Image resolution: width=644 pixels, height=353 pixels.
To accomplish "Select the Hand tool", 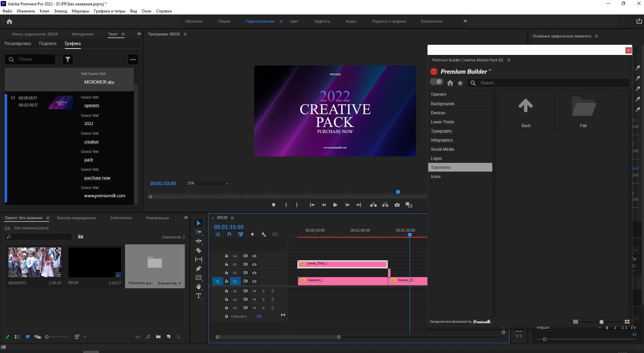I will point(199,287).
